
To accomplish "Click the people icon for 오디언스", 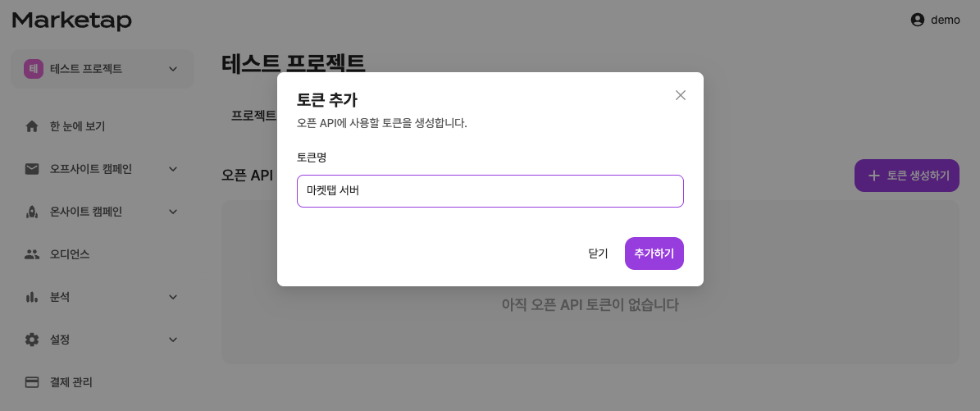I will [32, 254].
